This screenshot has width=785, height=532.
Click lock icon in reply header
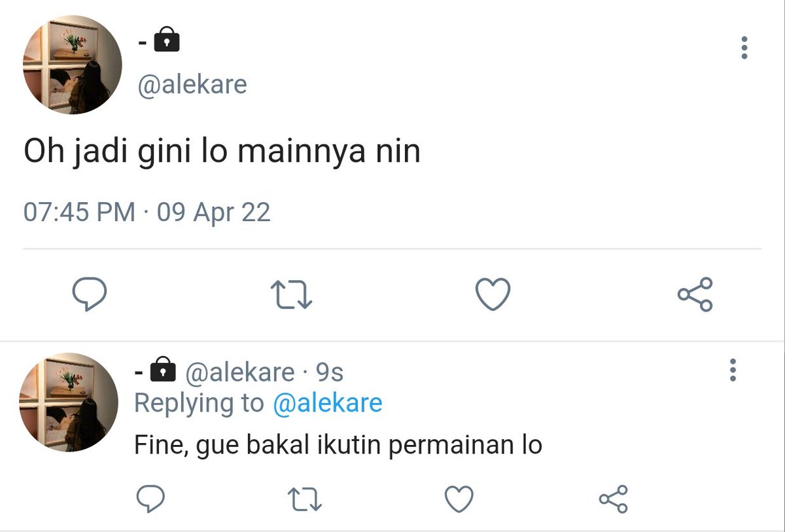(163, 370)
